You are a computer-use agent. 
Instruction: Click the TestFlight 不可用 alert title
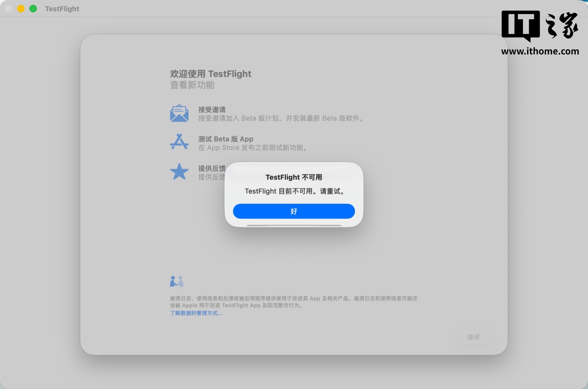click(x=294, y=177)
